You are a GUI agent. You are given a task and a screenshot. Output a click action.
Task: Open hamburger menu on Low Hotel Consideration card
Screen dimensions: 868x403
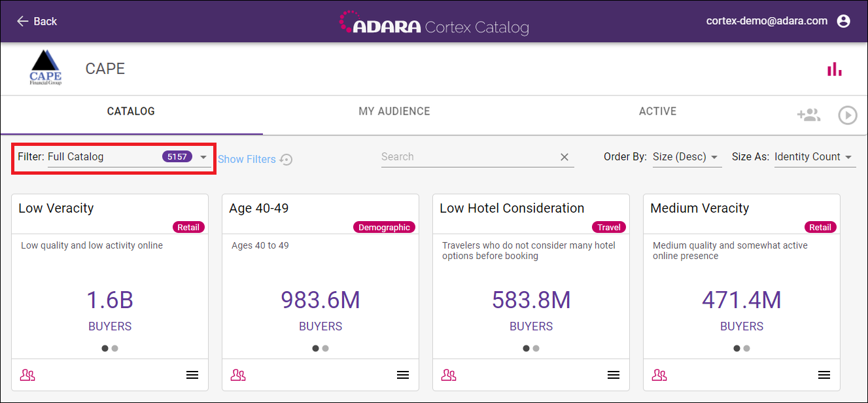(614, 375)
